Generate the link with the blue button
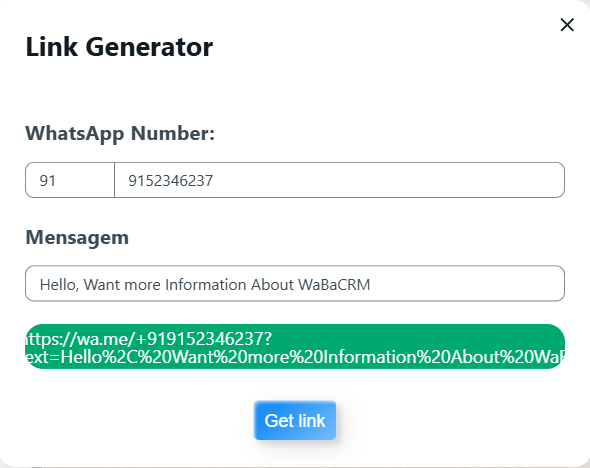590x468 pixels. coord(295,420)
